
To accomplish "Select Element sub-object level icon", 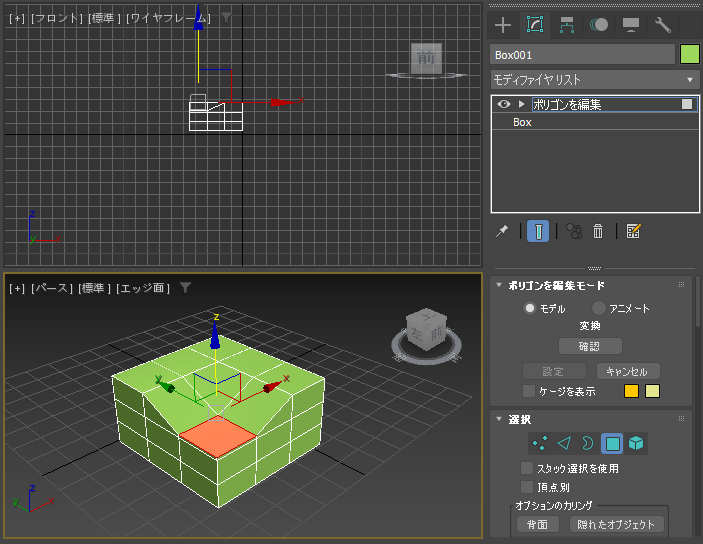I will [x=636, y=444].
